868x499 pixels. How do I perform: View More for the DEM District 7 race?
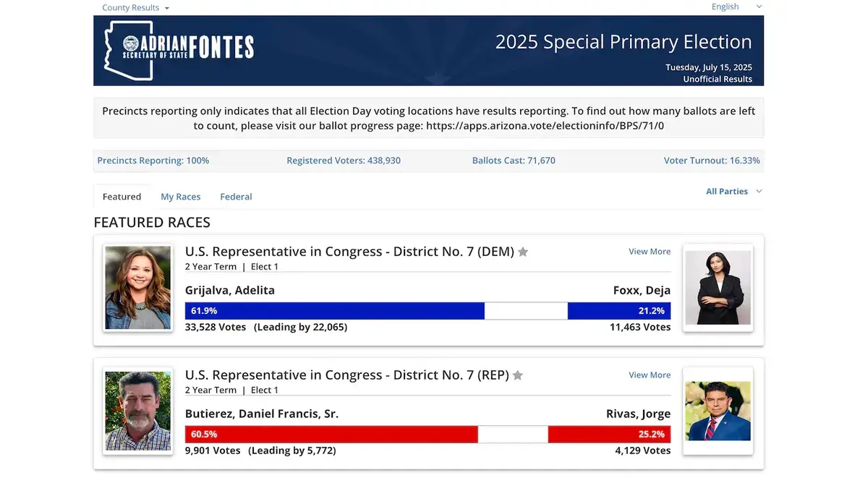pos(649,251)
